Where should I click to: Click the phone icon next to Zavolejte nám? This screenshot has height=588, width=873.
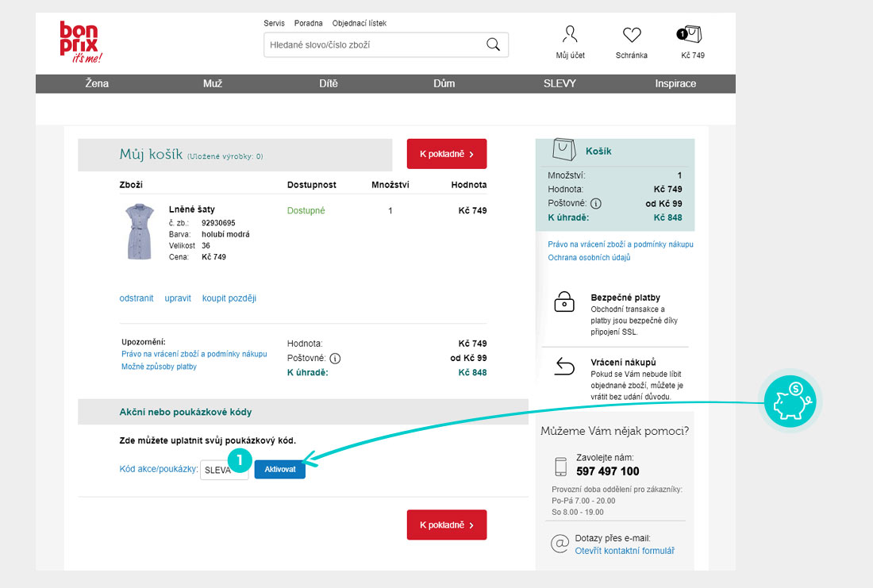[x=560, y=466]
